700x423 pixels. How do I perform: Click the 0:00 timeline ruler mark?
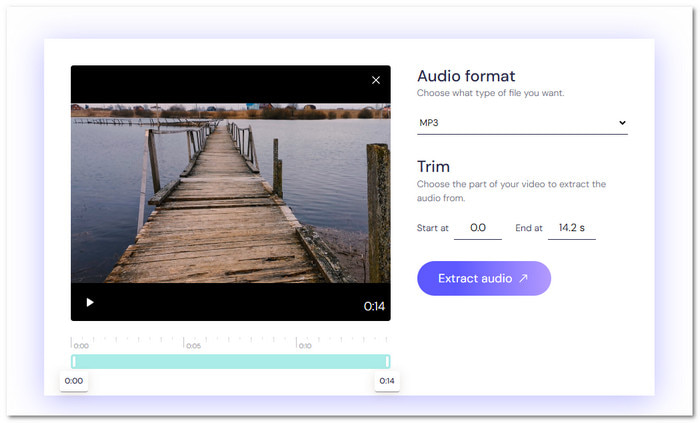81,346
